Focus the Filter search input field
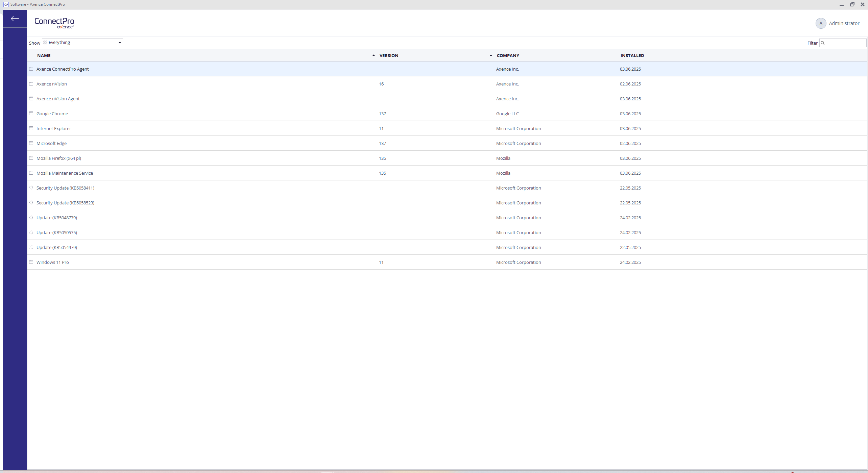868x473 pixels. [843, 43]
